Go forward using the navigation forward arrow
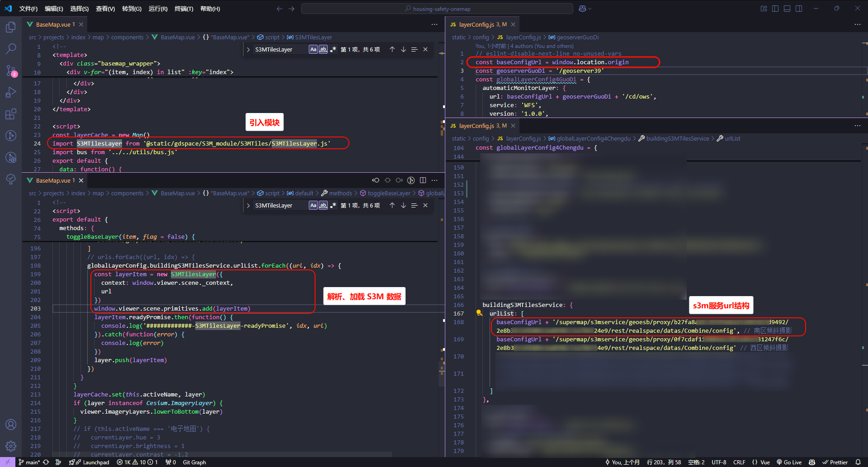Viewport: 868px width, 467px height. coord(292,9)
